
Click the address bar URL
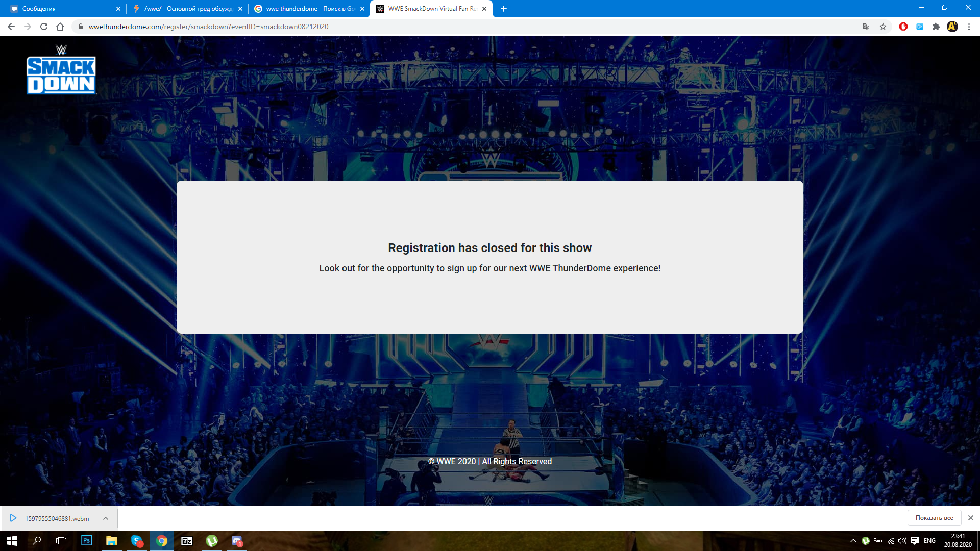[208, 27]
